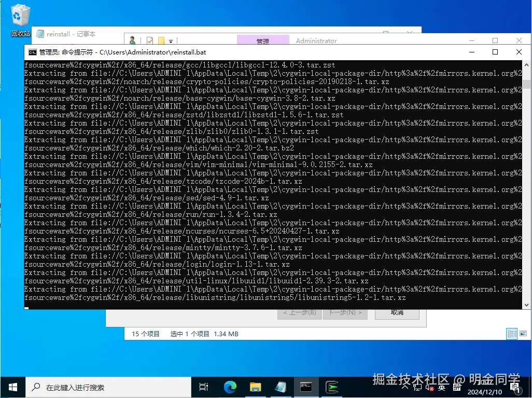Open the date 2024/12/10 clock flyout
Image resolution: width=532 pixels, height=398 pixels.
(484, 392)
